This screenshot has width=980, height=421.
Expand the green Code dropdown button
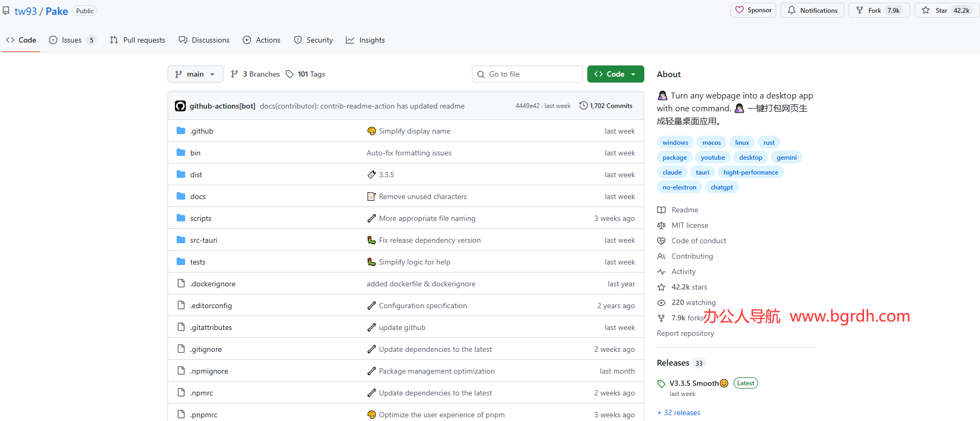point(616,74)
